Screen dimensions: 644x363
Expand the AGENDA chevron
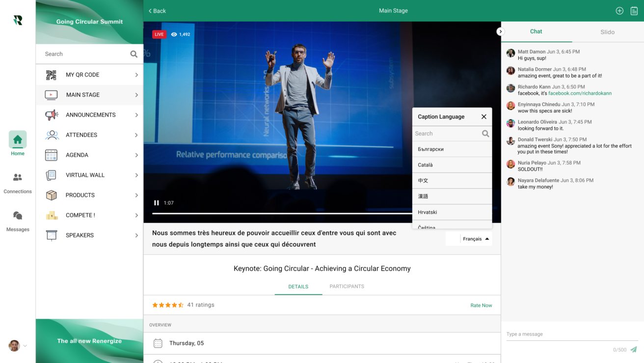[136, 155]
